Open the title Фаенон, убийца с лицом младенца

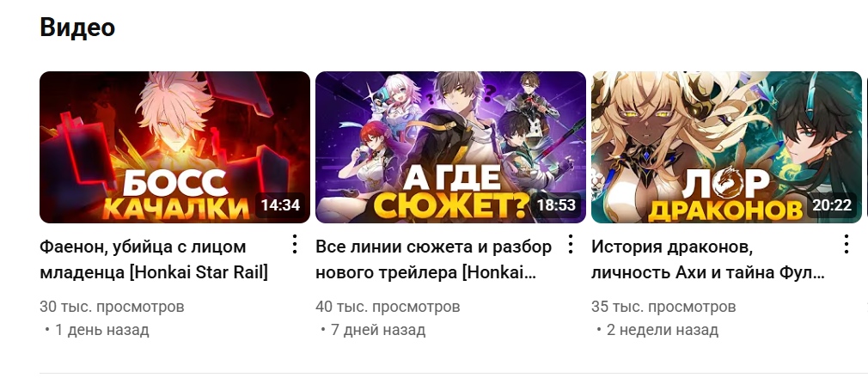click(x=154, y=259)
